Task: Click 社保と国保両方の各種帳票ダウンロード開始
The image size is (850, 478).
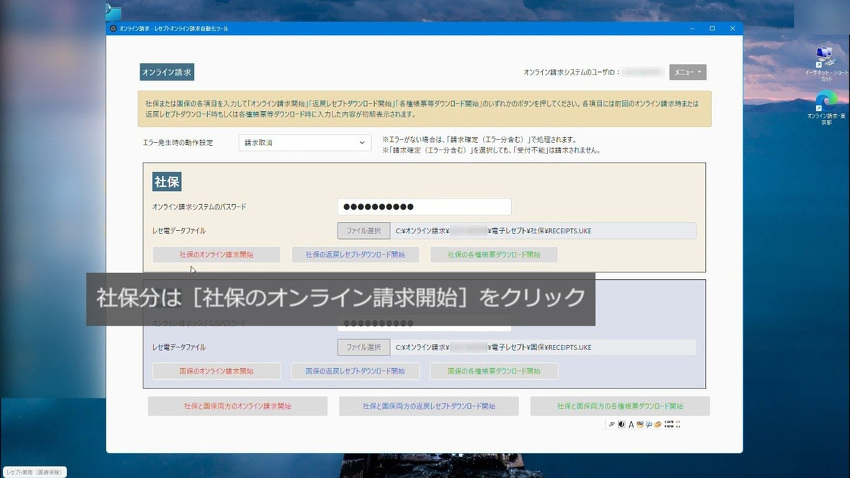Action: [620, 407]
